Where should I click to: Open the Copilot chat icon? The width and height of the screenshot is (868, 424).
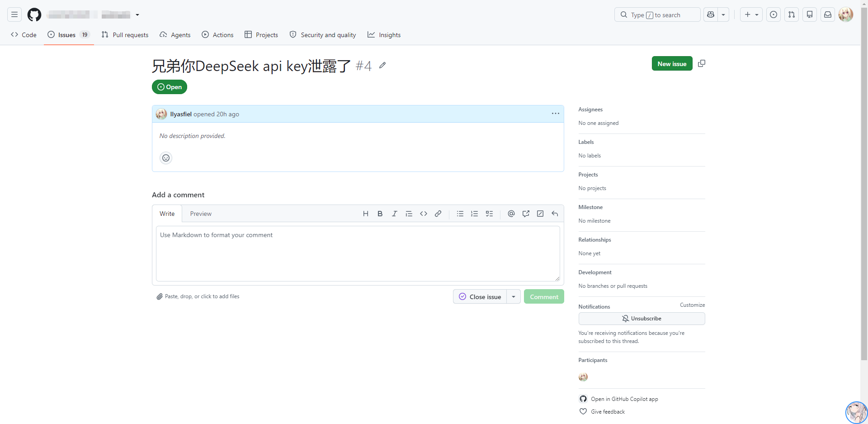coord(711,14)
